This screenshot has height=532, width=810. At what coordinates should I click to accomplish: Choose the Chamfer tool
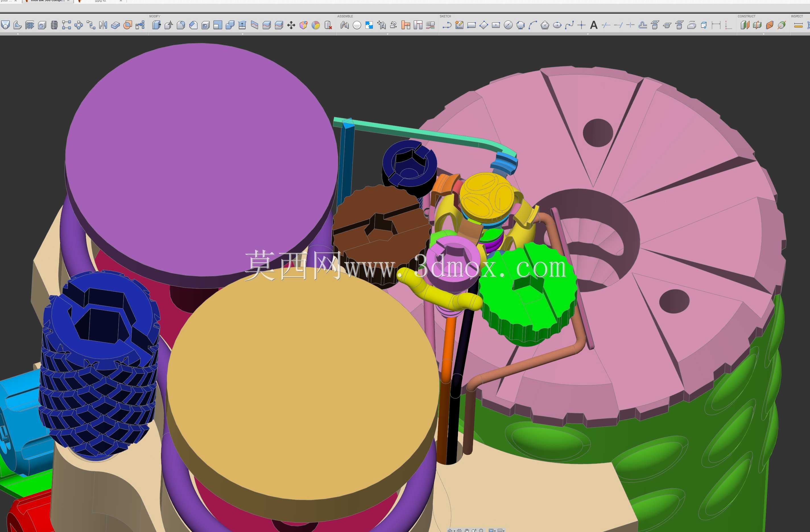[x=193, y=25]
